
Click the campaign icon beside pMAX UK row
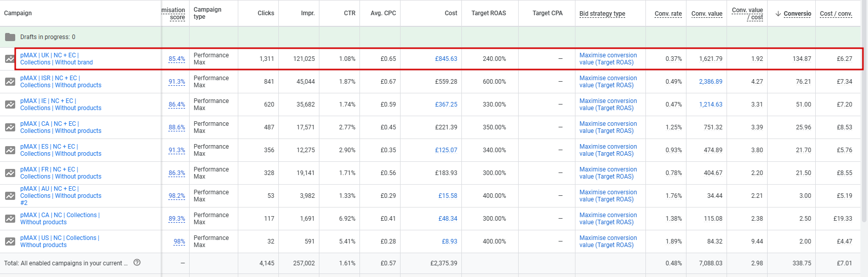click(x=10, y=59)
